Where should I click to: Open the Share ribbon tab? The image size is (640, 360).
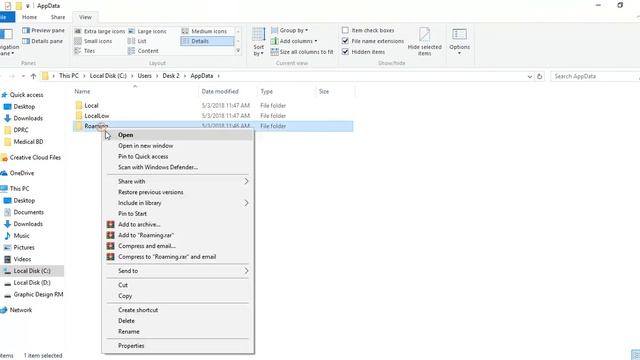(x=58, y=17)
